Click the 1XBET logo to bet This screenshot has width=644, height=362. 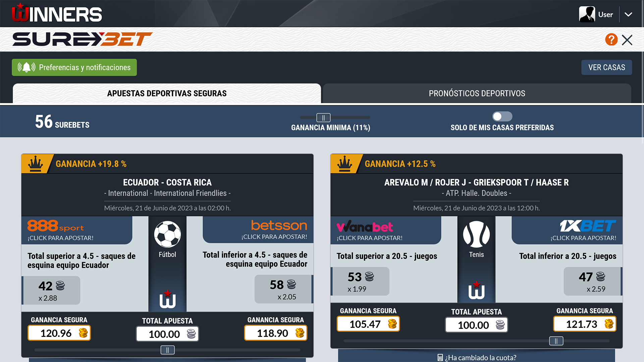tap(588, 226)
